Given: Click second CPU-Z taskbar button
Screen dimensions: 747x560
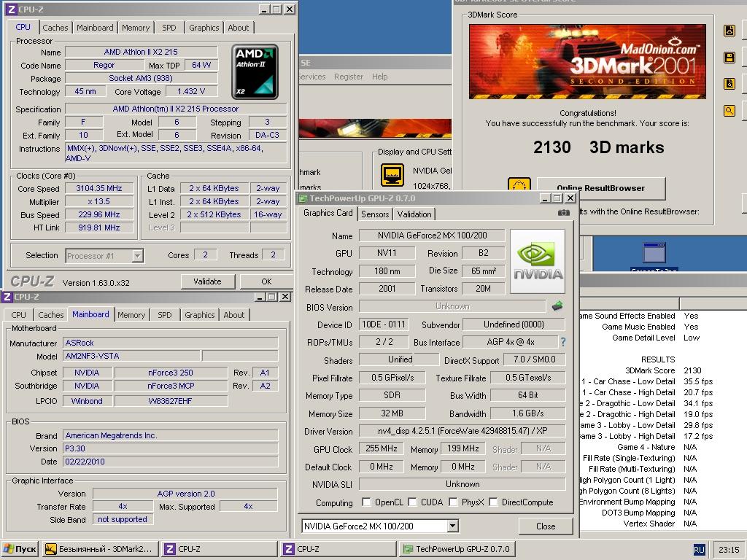Looking at the screenshot, I should coord(338,549).
